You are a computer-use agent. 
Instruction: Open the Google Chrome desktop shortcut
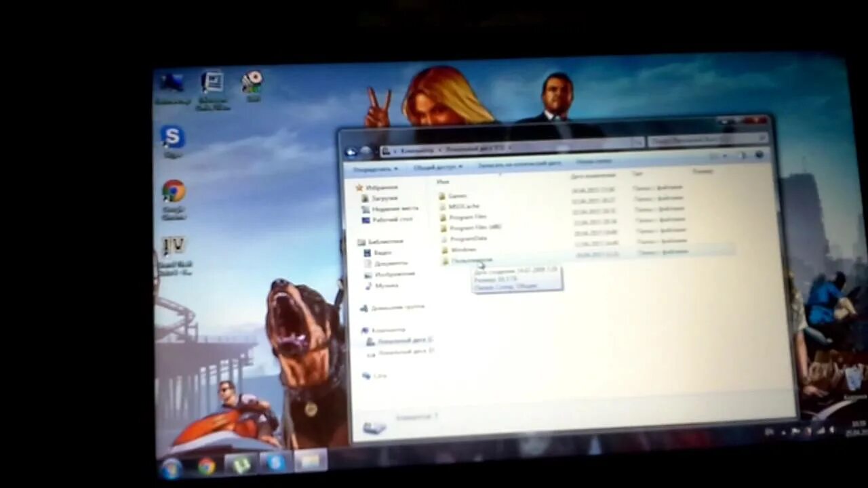[x=174, y=199]
